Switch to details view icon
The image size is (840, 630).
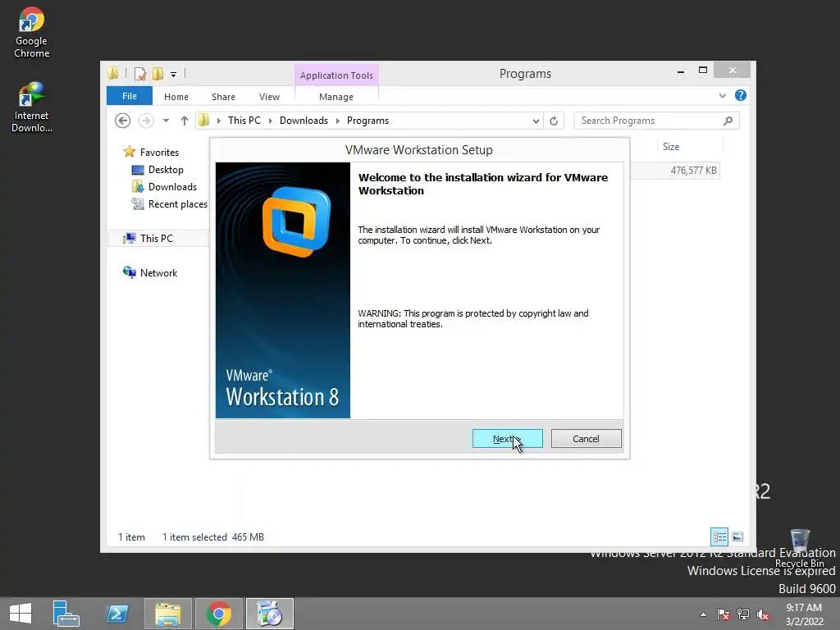point(719,536)
